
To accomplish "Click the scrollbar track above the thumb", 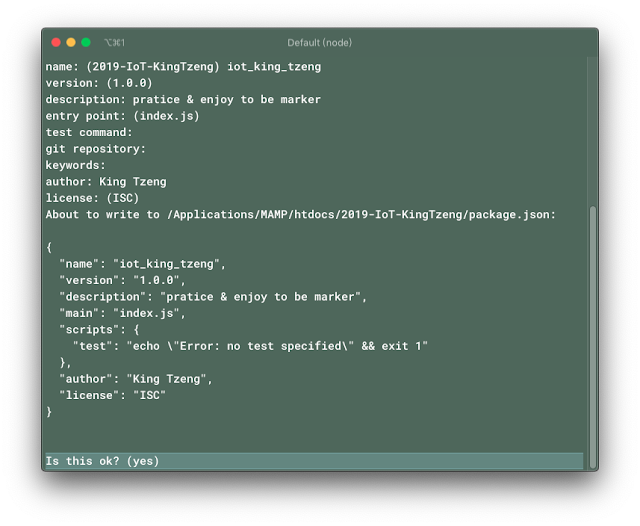I will click(x=593, y=131).
